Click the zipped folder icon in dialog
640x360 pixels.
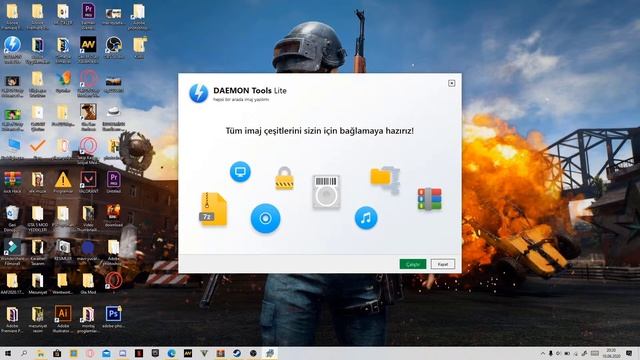384,179
